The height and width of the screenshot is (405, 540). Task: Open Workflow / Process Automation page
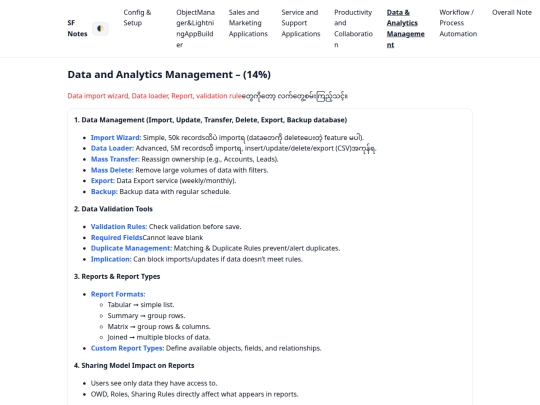(458, 23)
